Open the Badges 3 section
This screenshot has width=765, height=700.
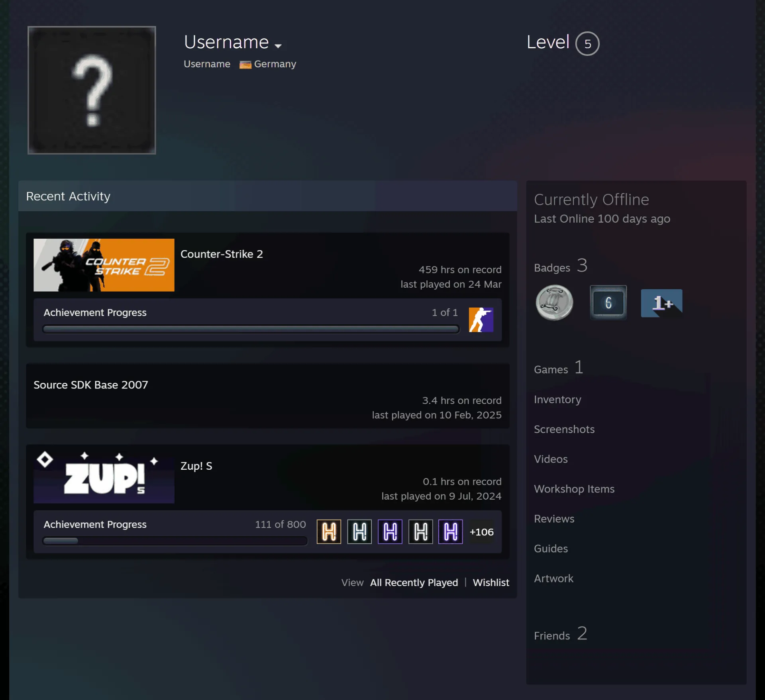561,266
